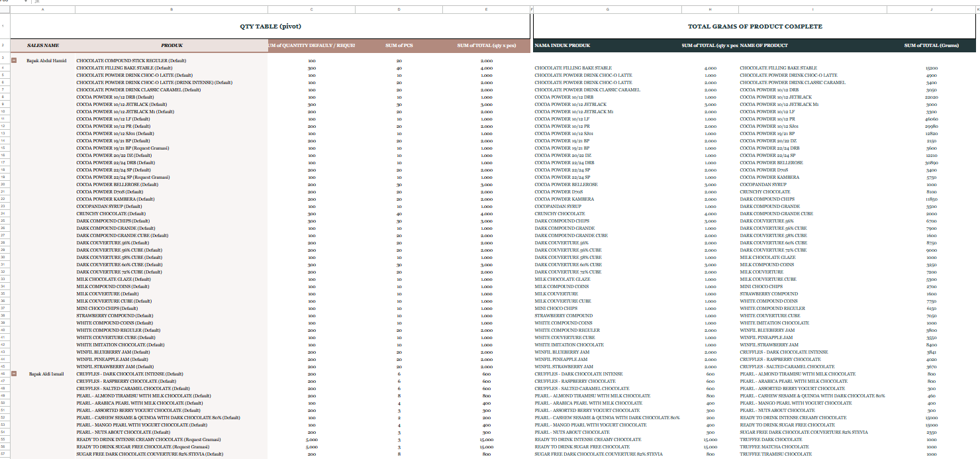
Task: Click the QTY TABLE (pivot) title cell
Action: 271,26
